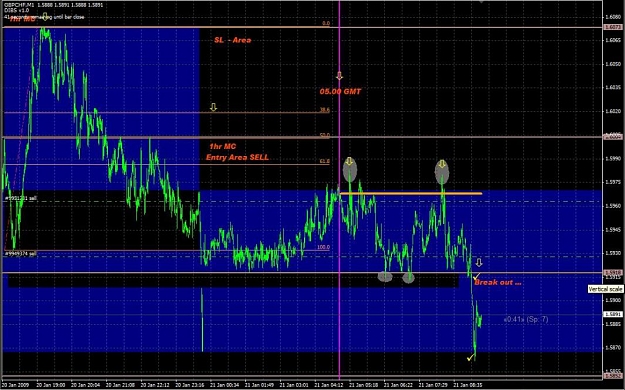The image size is (625, 390).
Task: Click the "20 Jan 19:00" time axis label
Action: click(51, 385)
